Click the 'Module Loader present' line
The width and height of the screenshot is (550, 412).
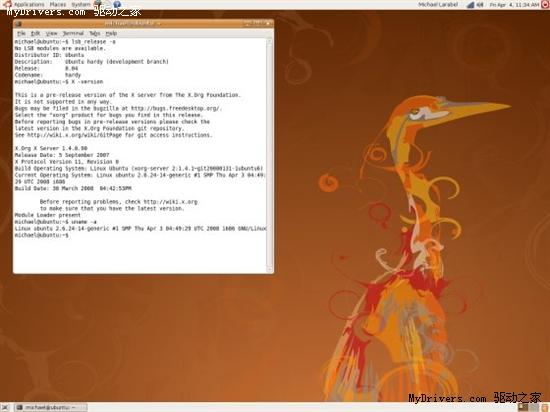click(x=48, y=215)
